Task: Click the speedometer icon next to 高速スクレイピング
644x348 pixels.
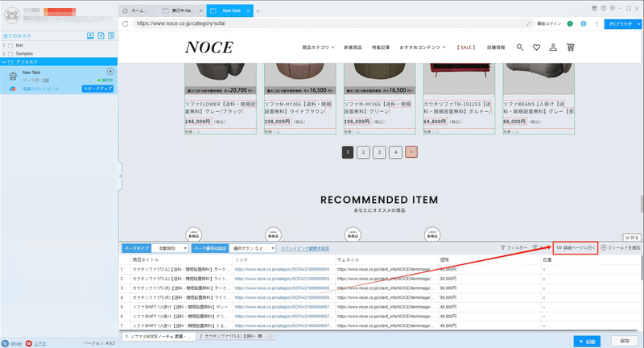Action: [13, 89]
